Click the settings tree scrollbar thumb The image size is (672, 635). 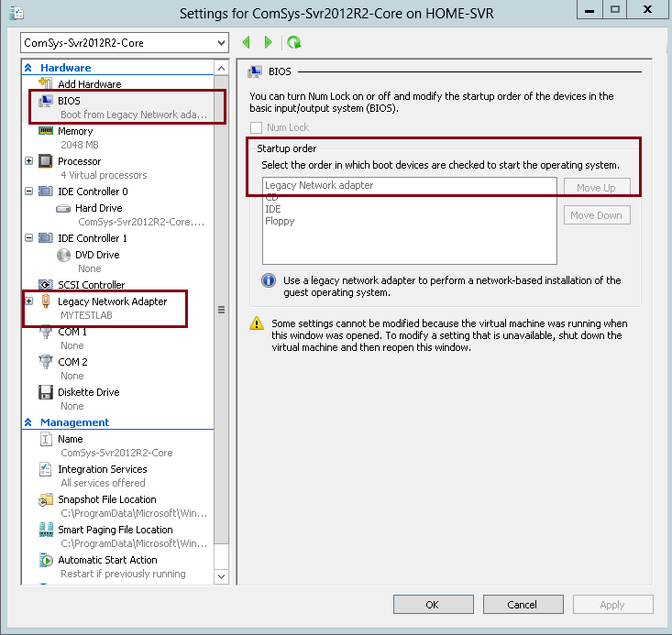(221, 310)
